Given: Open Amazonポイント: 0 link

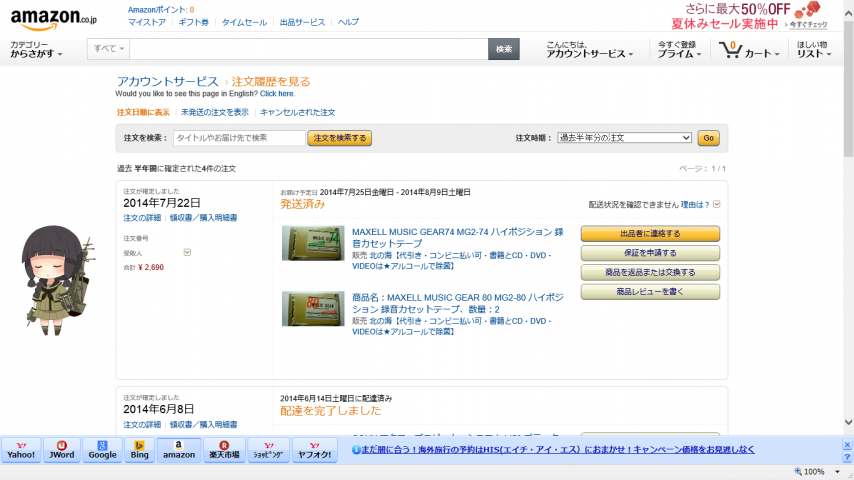Looking at the screenshot, I should click(x=161, y=10).
